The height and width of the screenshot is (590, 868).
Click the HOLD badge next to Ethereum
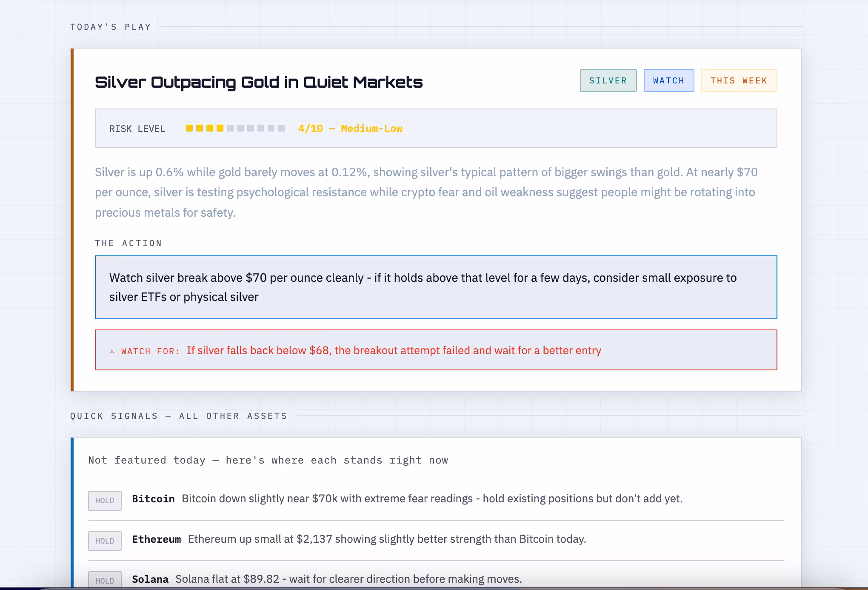click(105, 541)
